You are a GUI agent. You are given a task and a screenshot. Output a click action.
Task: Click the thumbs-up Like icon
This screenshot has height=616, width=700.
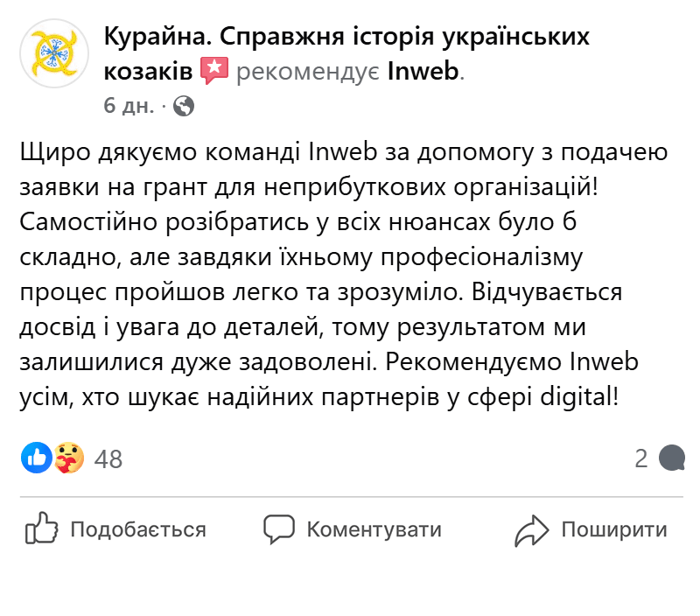pyautogui.click(x=42, y=528)
